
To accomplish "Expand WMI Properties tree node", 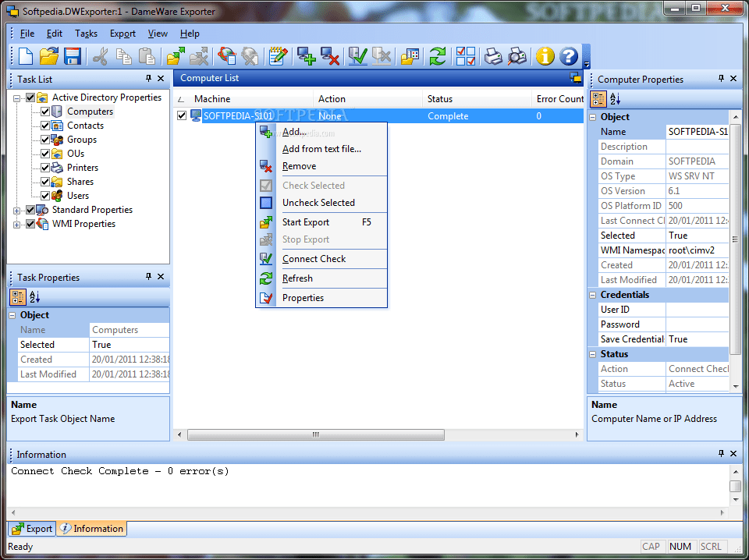I will click(x=16, y=225).
